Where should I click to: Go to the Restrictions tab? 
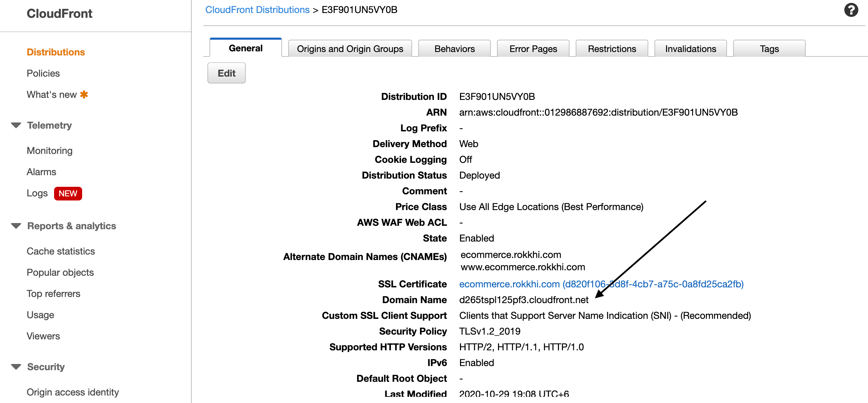pos(612,49)
